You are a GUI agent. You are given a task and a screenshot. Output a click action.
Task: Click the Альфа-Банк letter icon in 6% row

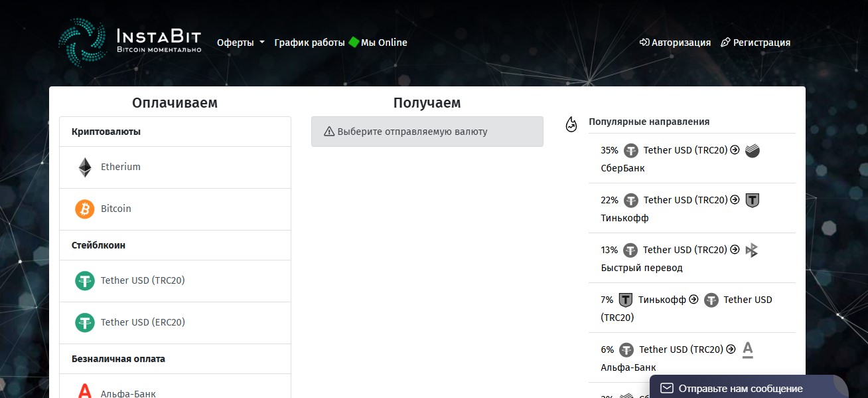click(747, 349)
